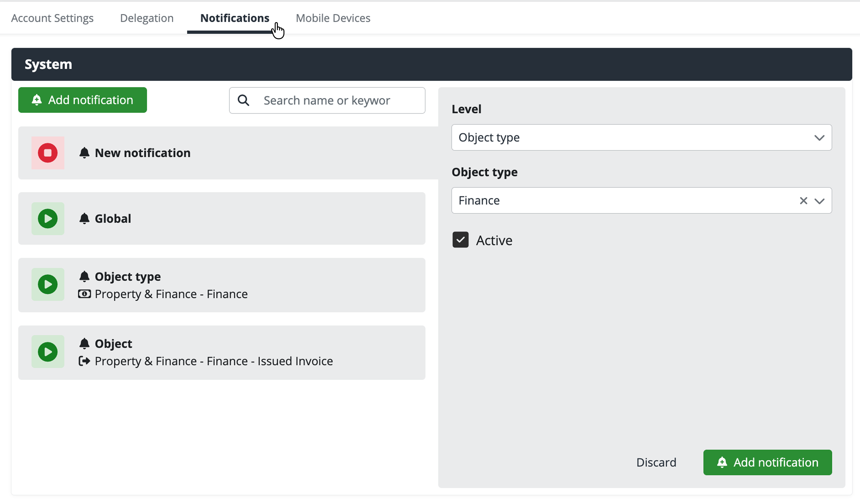
Task: Click Discard in the notification form
Action: (656, 462)
